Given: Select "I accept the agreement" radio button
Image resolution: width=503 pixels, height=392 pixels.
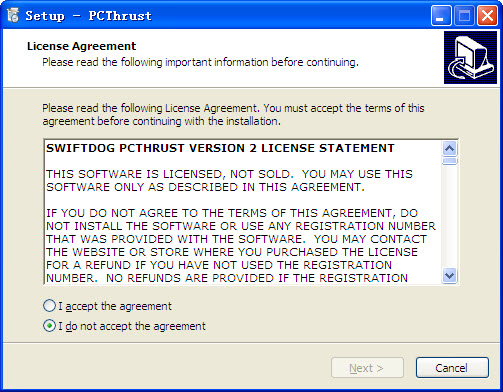Looking at the screenshot, I should click(49, 306).
